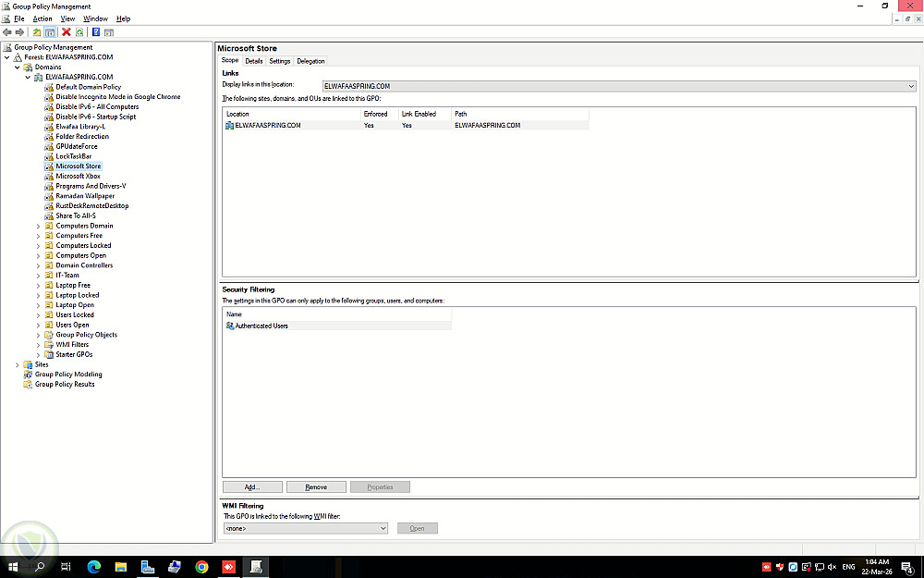Switch to the Details tab
This screenshot has width=924, height=578.
pos(254,61)
